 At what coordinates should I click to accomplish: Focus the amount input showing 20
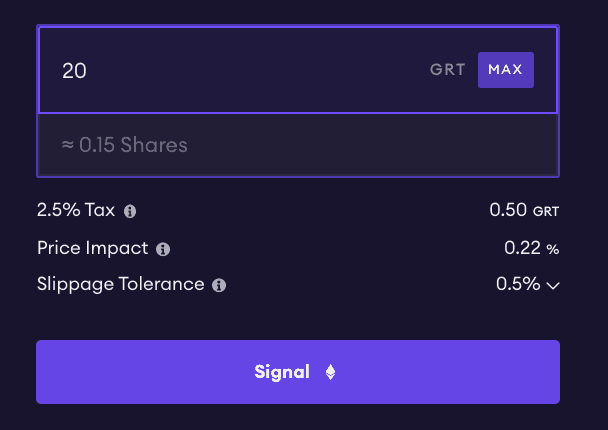(x=233, y=70)
